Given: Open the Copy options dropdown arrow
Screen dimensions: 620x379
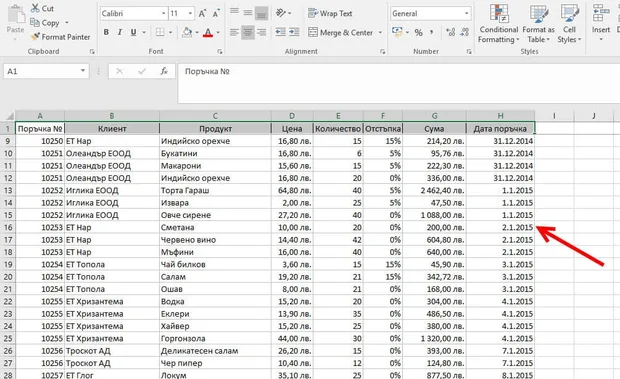Looking at the screenshot, I should tap(66, 23).
